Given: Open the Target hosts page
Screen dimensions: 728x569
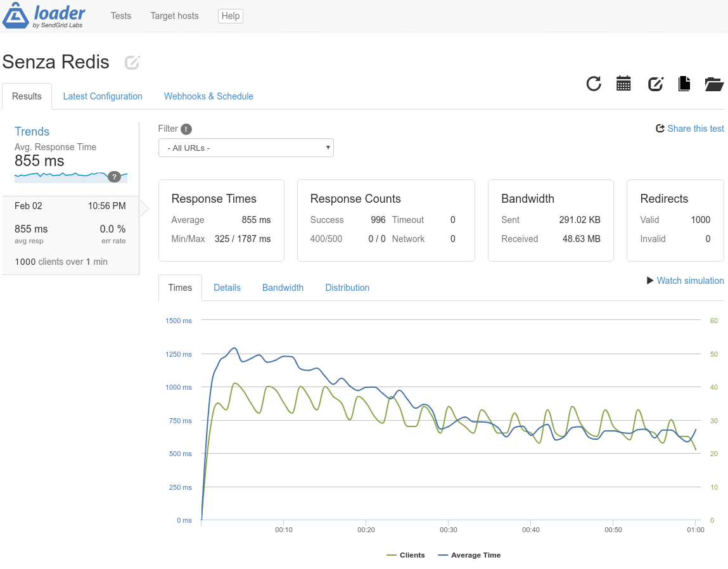Looking at the screenshot, I should 174,16.
